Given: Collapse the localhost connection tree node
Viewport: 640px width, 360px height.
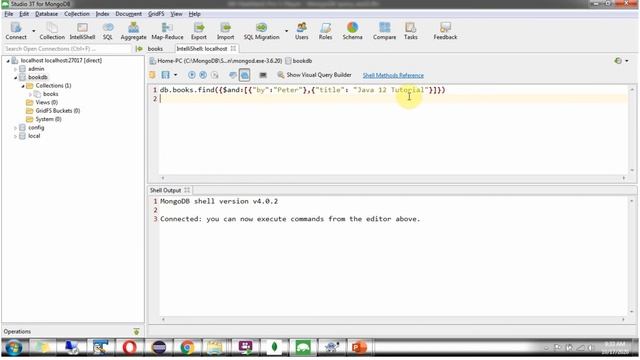Looking at the screenshot, I should point(8,60).
